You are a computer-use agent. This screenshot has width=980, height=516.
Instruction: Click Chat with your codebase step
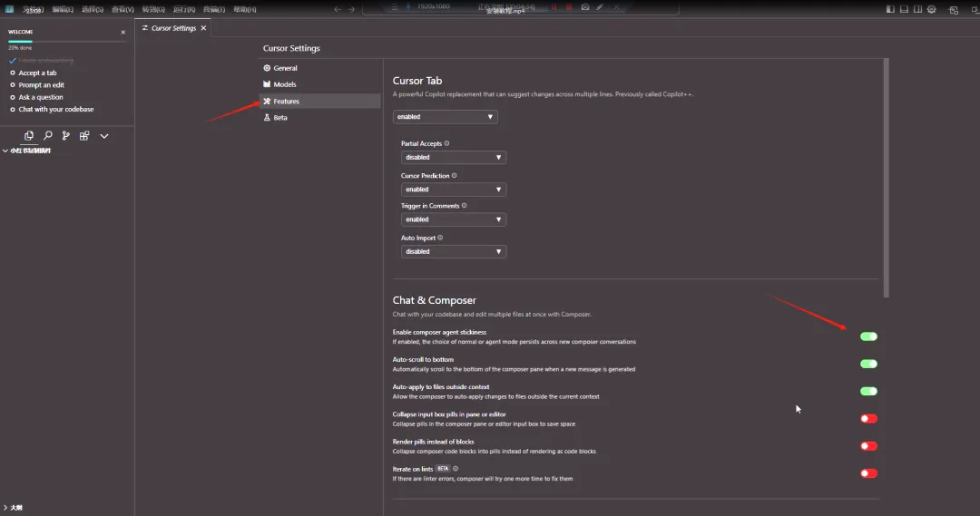[x=55, y=110]
